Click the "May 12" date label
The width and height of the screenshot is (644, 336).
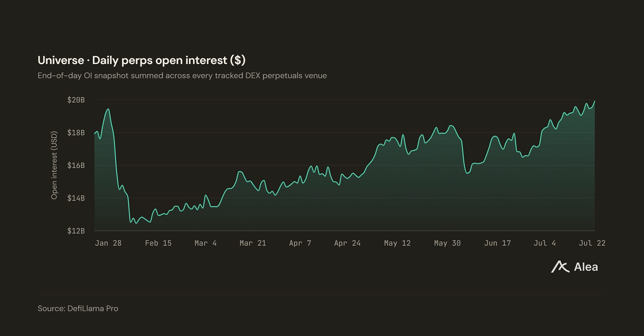pyautogui.click(x=397, y=243)
